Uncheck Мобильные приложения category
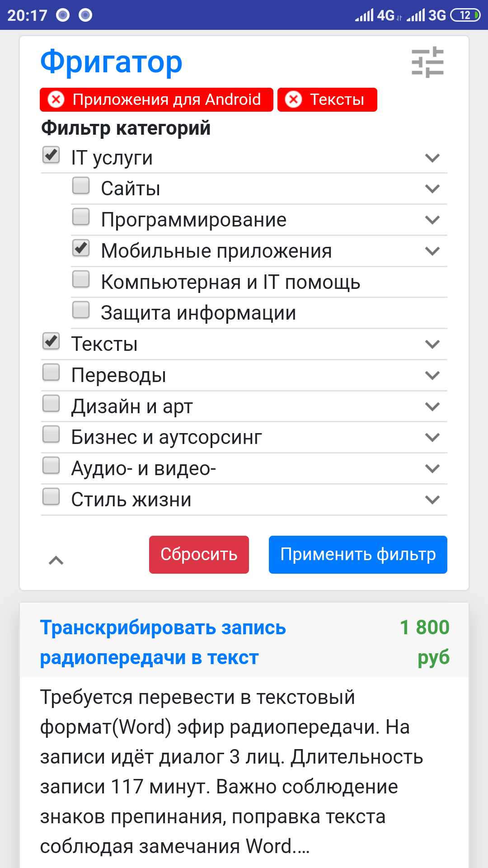Screen dimensions: 488x868 [81, 248]
